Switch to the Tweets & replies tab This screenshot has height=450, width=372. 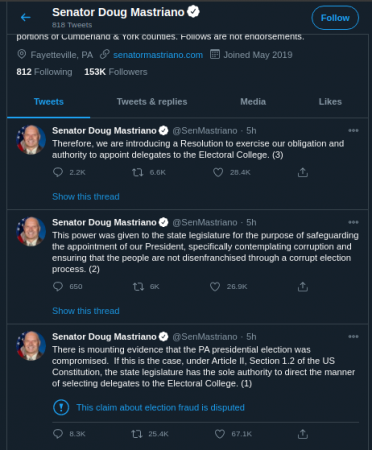tap(152, 102)
